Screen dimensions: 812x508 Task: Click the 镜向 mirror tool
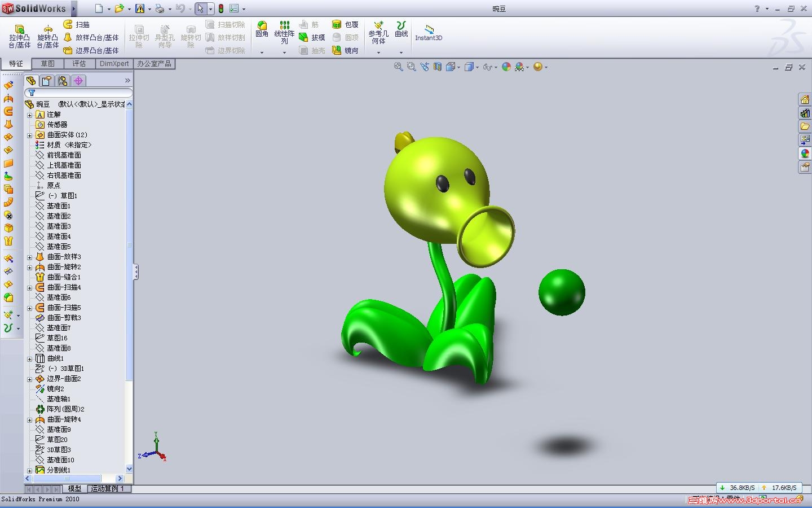pos(345,50)
